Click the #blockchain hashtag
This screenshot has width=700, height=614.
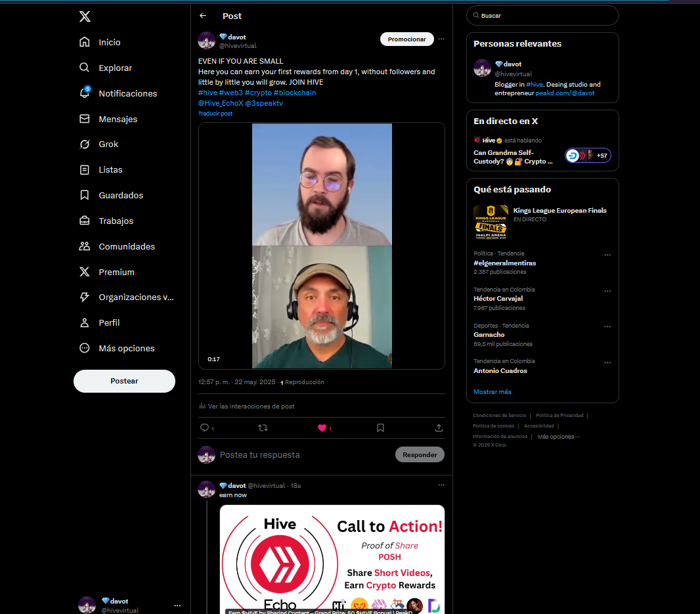pyautogui.click(x=295, y=93)
